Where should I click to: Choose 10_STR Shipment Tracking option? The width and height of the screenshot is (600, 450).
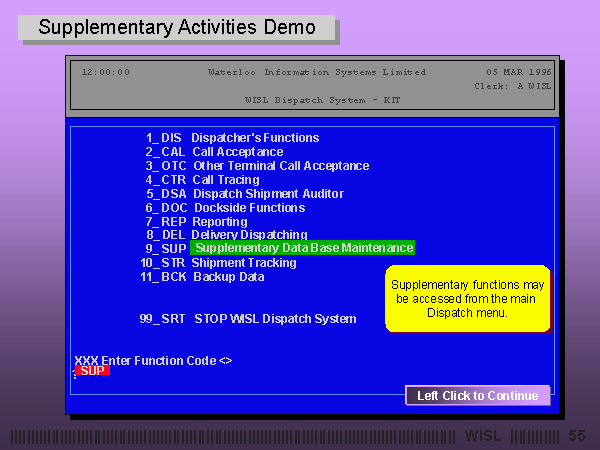[218, 263]
